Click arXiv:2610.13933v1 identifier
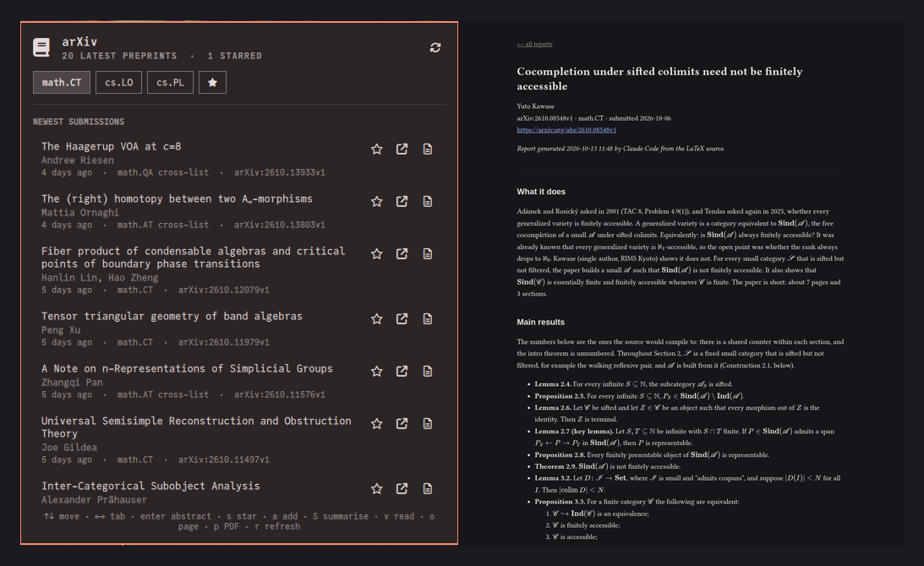 click(x=279, y=172)
